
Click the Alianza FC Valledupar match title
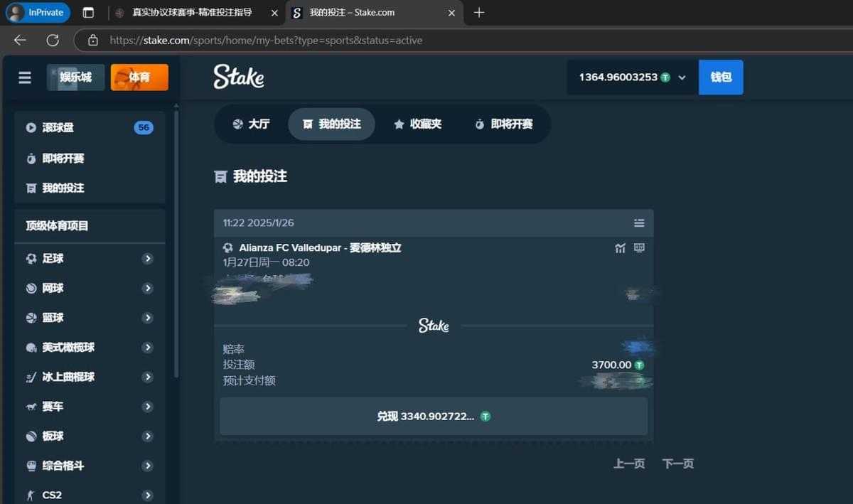pyautogui.click(x=320, y=248)
